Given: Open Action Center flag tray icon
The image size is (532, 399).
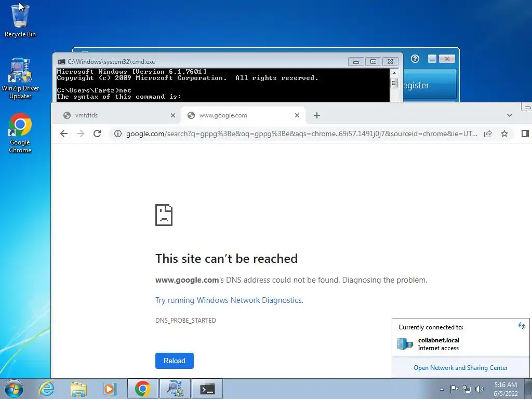Looking at the screenshot, I should point(454,389).
